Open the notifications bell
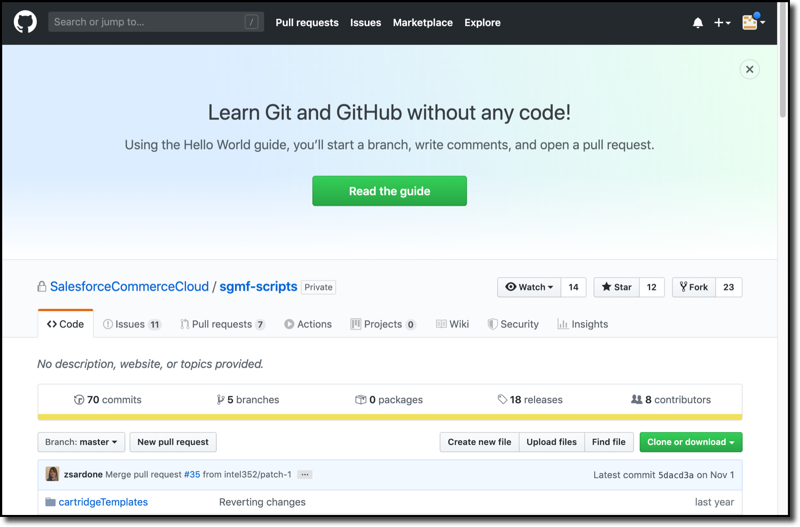 (x=698, y=22)
